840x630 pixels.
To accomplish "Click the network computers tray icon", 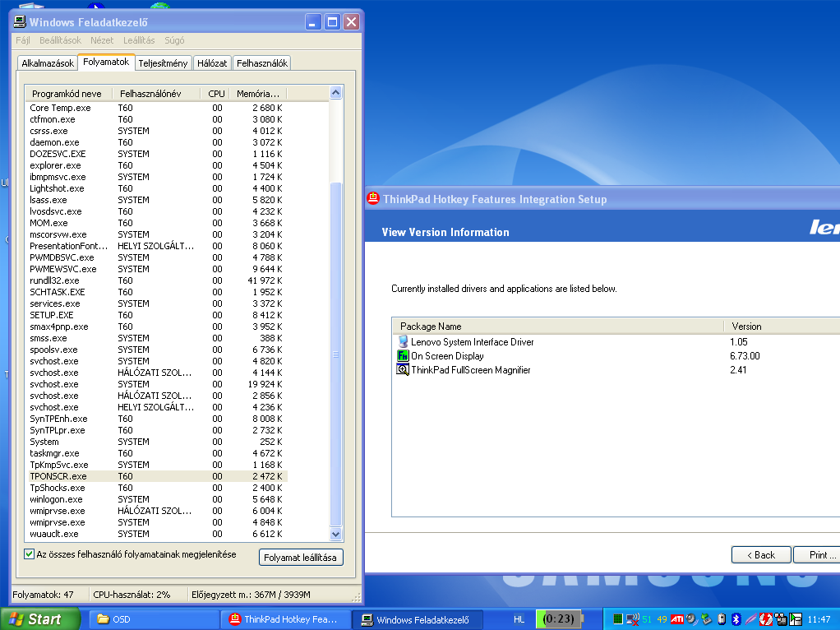I will tap(781, 619).
